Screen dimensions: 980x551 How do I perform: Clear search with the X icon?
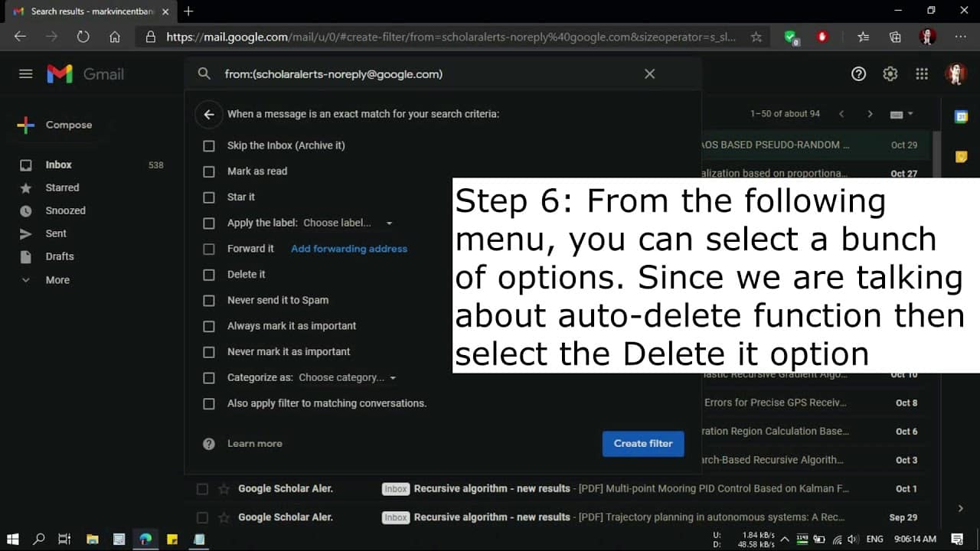coord(649,73)
